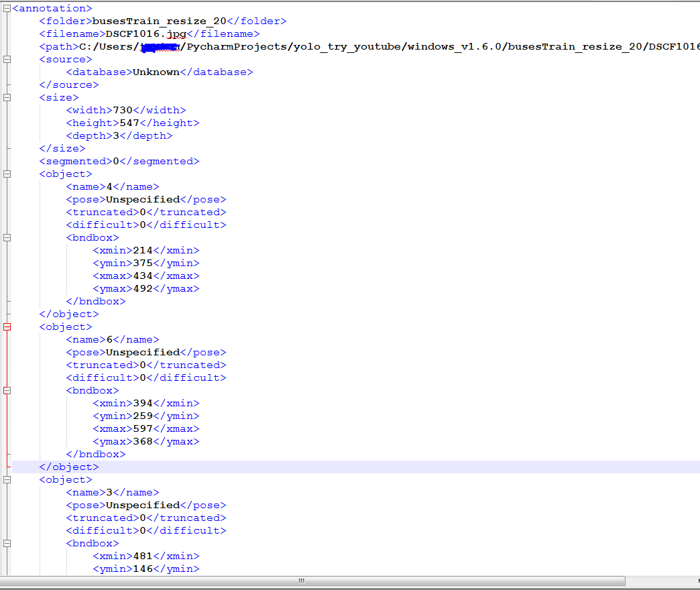This screenshot has height=590, width=700.
Task: Click the closing source tag
Action: tap(69, 84)
